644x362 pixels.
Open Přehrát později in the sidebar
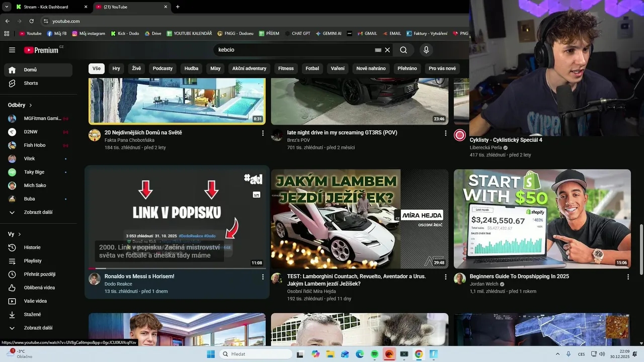[x=39, y=274]
